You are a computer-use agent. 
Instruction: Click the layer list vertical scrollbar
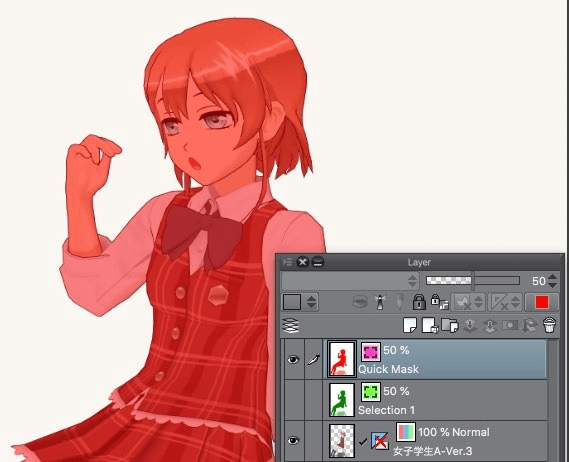tap(553, 400)
